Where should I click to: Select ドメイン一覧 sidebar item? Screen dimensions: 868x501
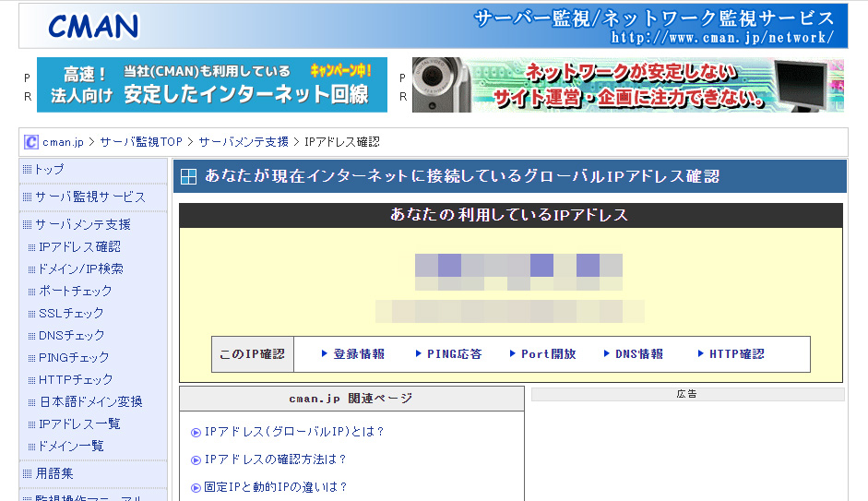71,447
